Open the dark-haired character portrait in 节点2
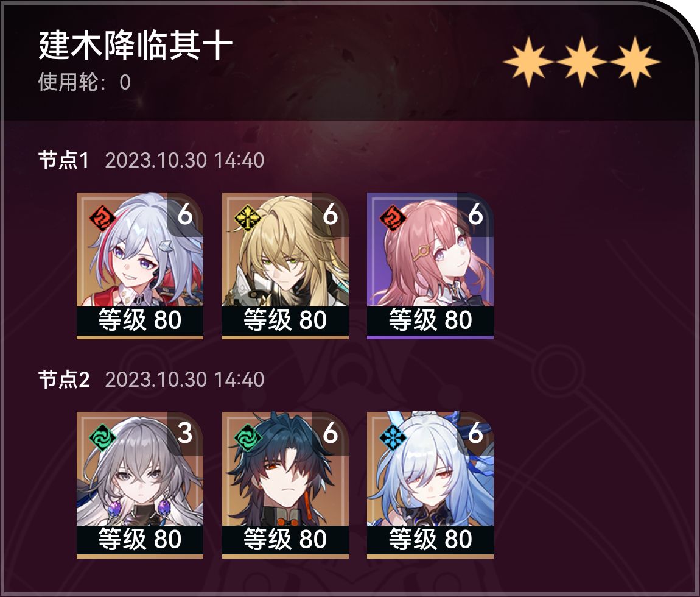 pos(285,485)
